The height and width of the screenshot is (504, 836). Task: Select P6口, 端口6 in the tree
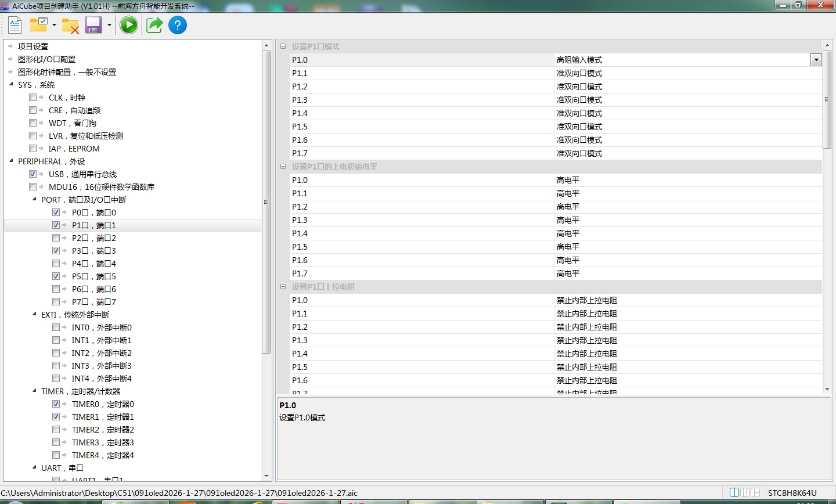coord(94,289)
